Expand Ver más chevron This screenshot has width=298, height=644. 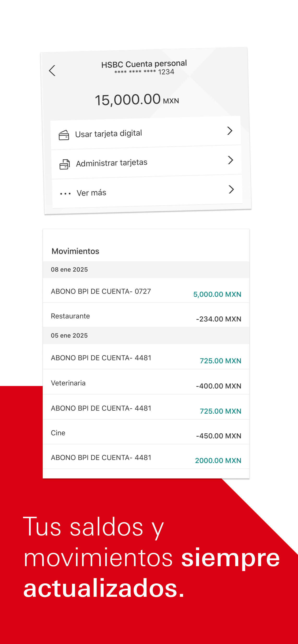pyautogui.click(x=231, y=189)
